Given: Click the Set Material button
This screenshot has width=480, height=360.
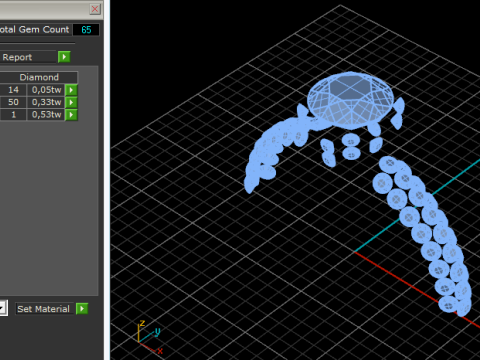Looking at the screenshot, I should tap(44, 309).
